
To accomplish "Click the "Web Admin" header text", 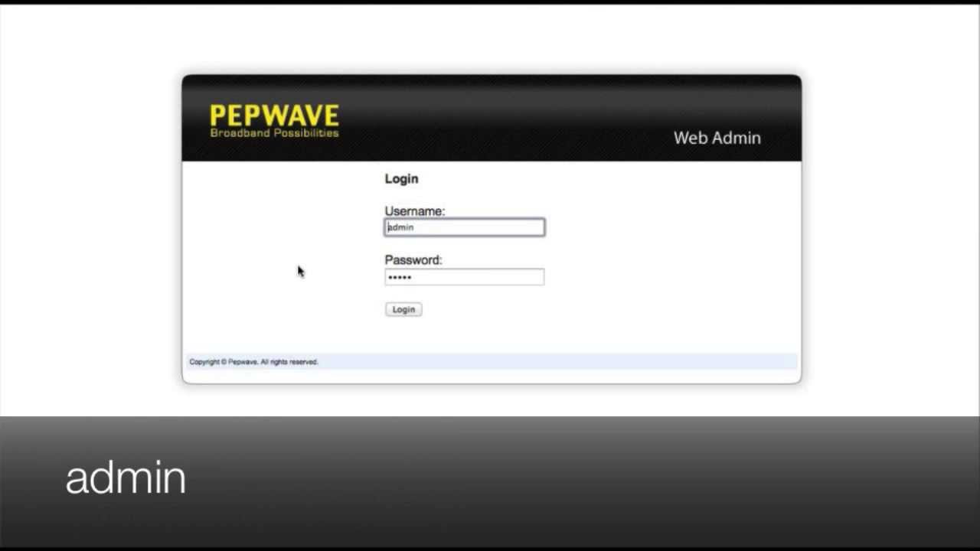I will [x=717, y=139].
